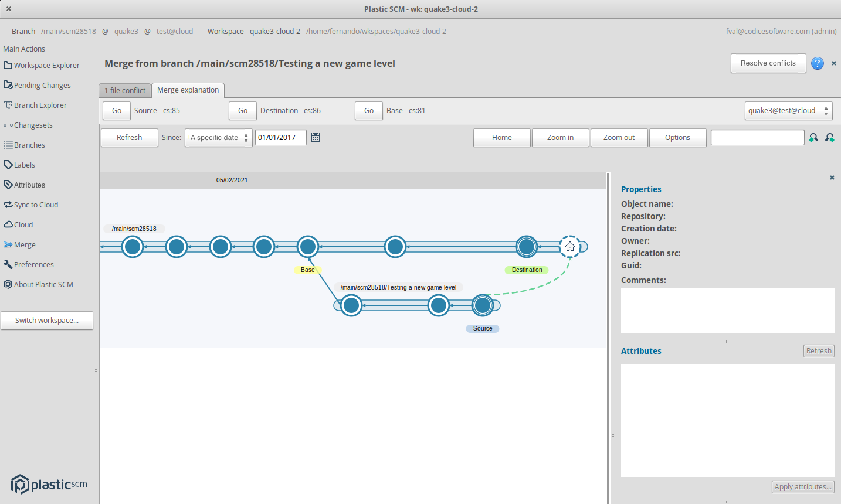
Task: Go to Base cs:81
Action: coord(369,110)
